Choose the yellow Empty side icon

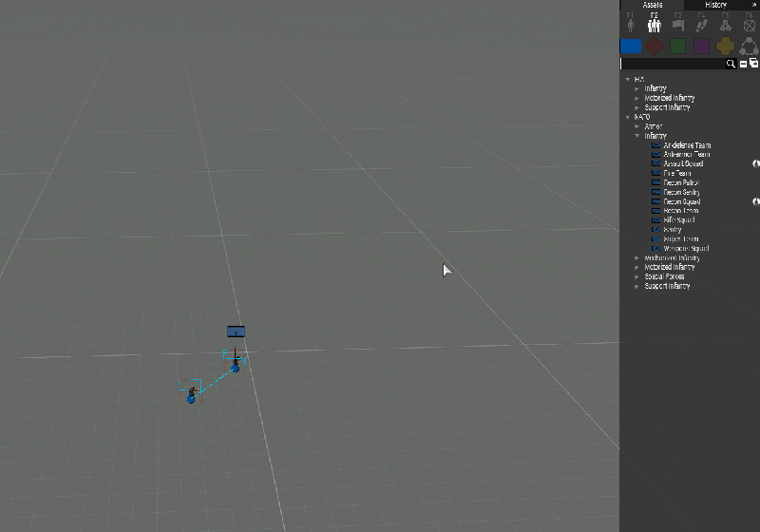point(725,46)
